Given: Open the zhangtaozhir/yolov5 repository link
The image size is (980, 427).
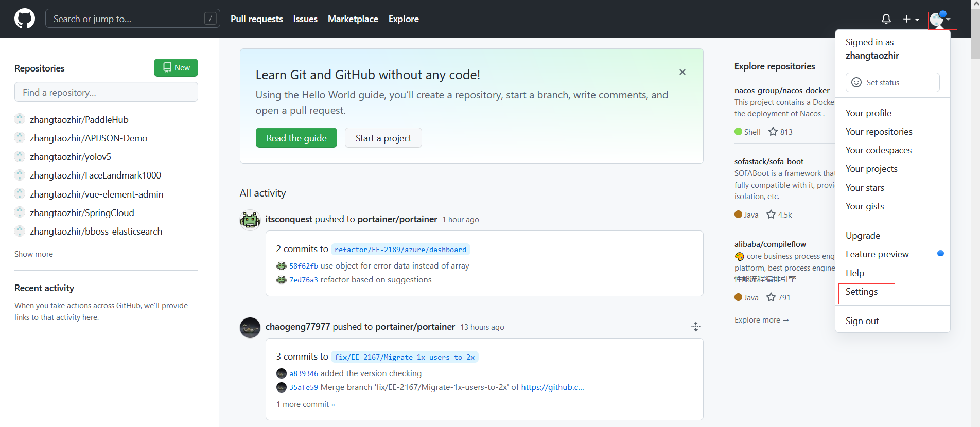Looking at the screenshot, I should coord(71,157).
